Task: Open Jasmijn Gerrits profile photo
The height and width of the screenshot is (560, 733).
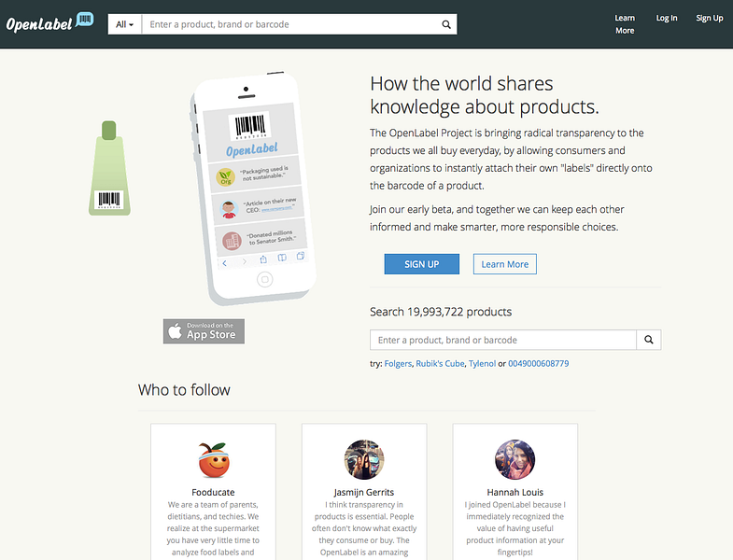Action: click(364, 459)
